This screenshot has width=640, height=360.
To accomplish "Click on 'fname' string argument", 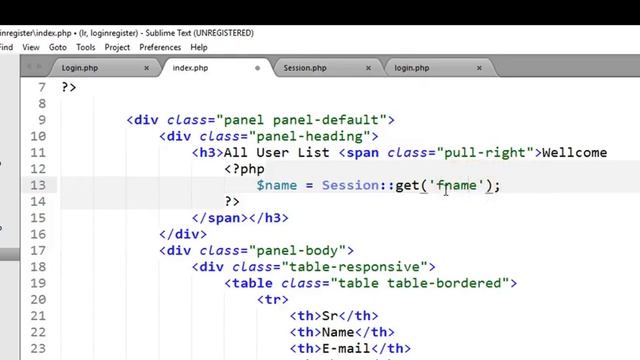I will 456,185.
